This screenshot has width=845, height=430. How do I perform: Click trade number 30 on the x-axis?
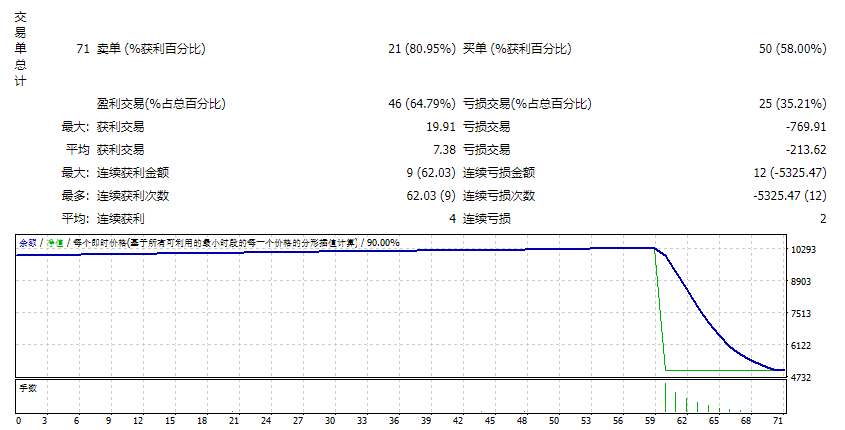click(330, 421)
